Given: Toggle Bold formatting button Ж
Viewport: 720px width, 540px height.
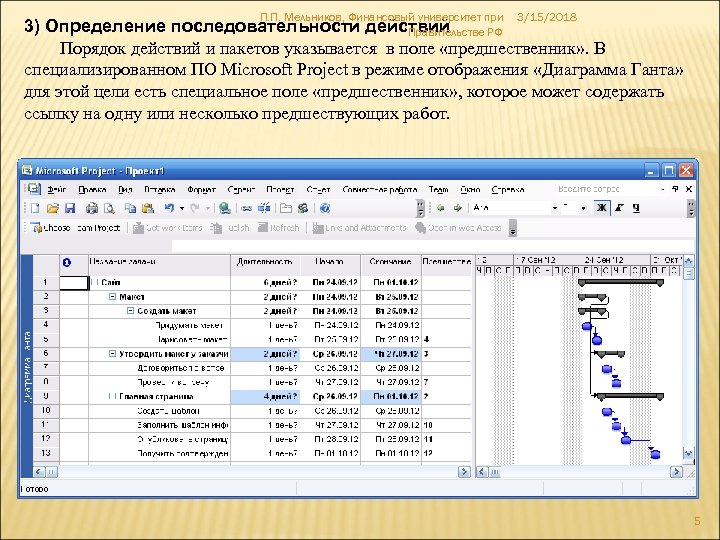Looking at the screenshot, I should click(x=601, y=208).
